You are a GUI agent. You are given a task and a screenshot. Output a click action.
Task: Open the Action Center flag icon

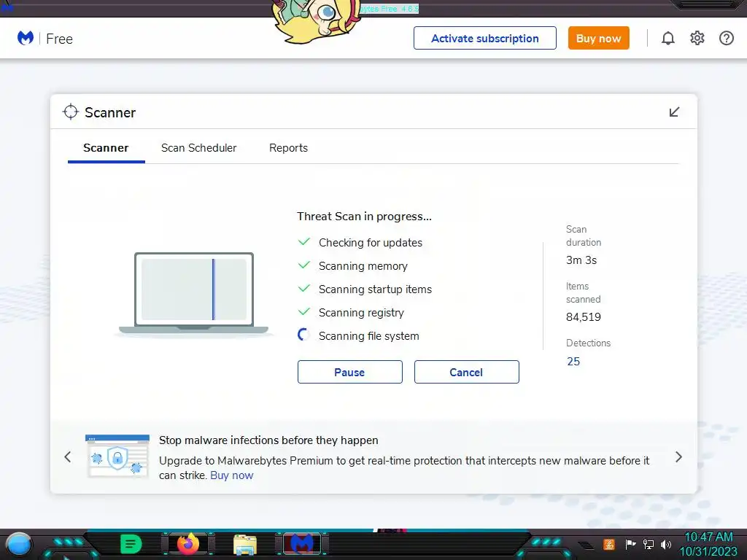tap(630, 544)
